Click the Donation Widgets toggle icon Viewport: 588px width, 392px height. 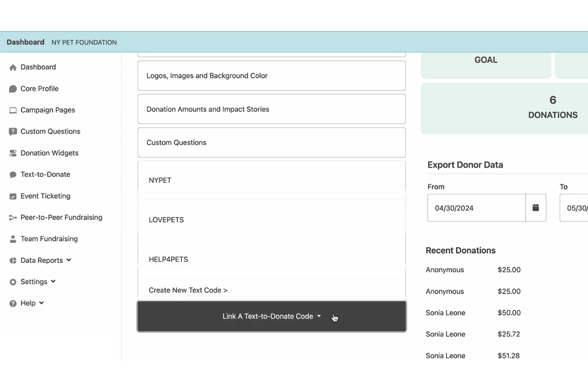click(13, 153)
